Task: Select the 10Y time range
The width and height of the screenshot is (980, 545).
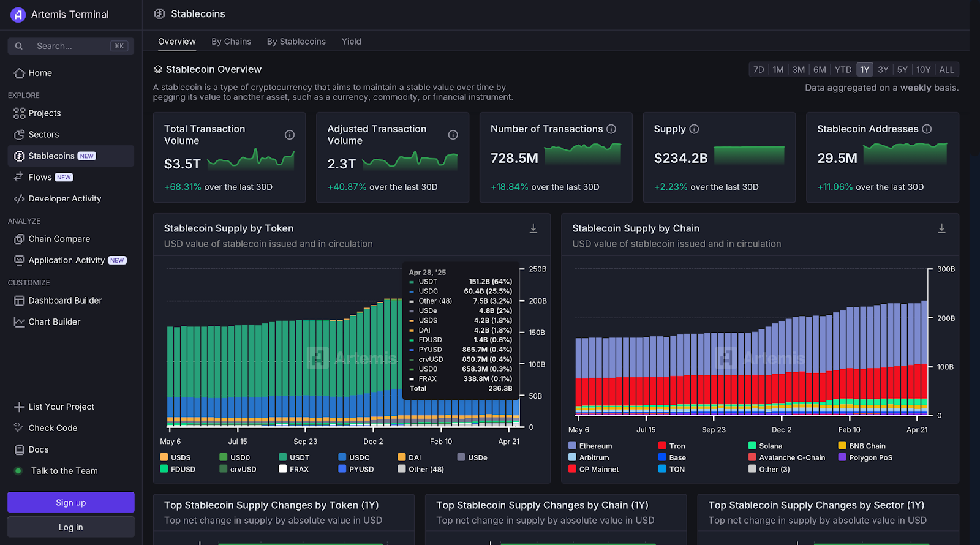Action: [x=924, y=70]
